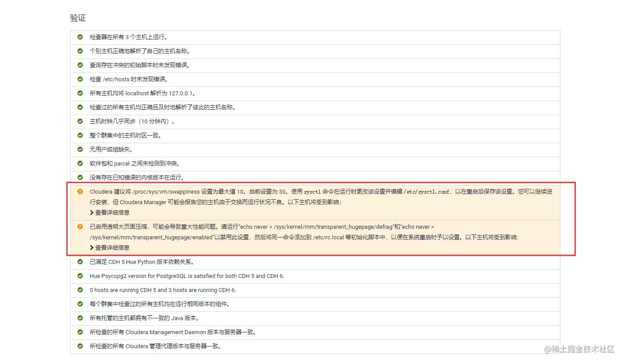Screen dimensions: 625x364
Task: Click the check icon beside 无用户或组缺失
Action: pyautogui.click(x=80, y=150)
